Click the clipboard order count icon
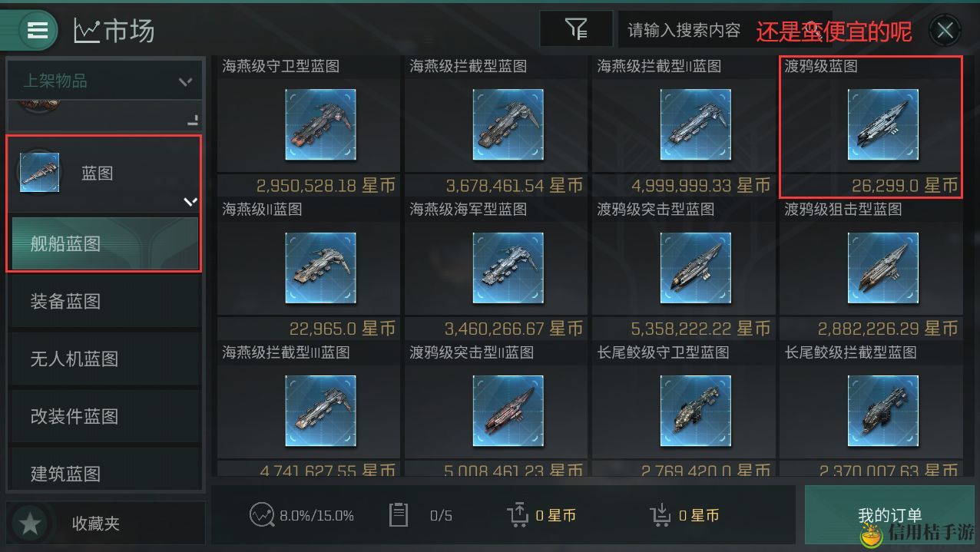This screenshot has height=552, width=980. (399, 515)
